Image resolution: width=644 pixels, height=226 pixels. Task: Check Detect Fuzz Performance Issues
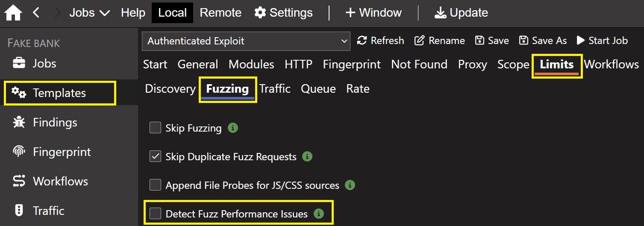(x=155, y=214)
